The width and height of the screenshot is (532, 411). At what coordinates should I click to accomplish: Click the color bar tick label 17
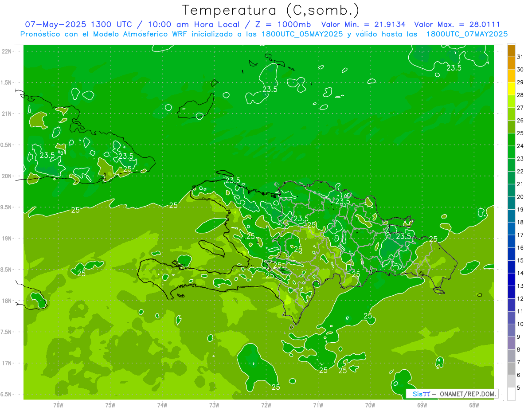[x=520, y=235]
